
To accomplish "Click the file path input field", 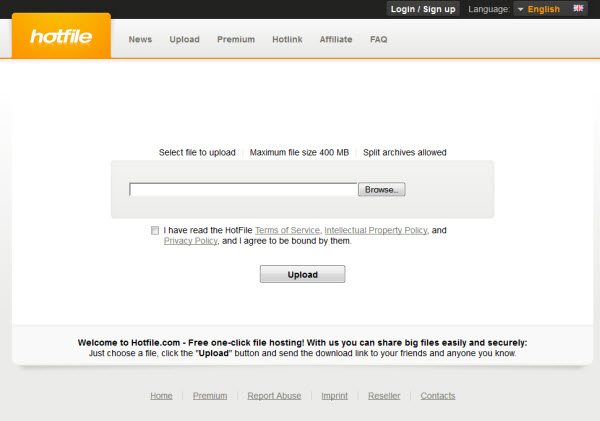I will click(x=243, y=189).
